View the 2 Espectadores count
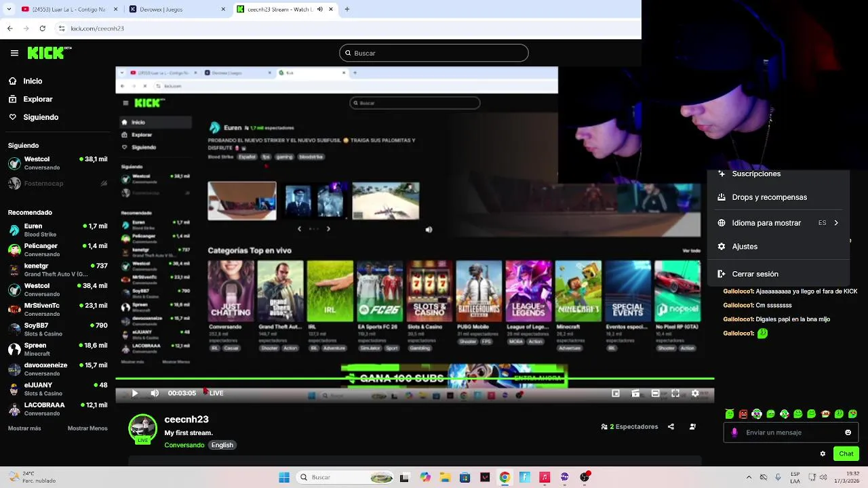 tap(629, 427)
